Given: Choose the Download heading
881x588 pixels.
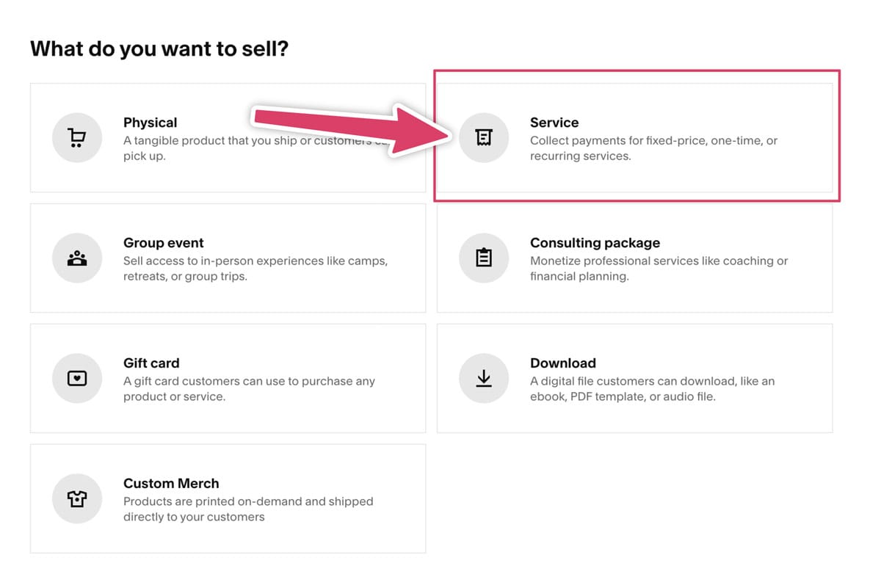Looking at the screenshot, I should (x=563, y=363).
